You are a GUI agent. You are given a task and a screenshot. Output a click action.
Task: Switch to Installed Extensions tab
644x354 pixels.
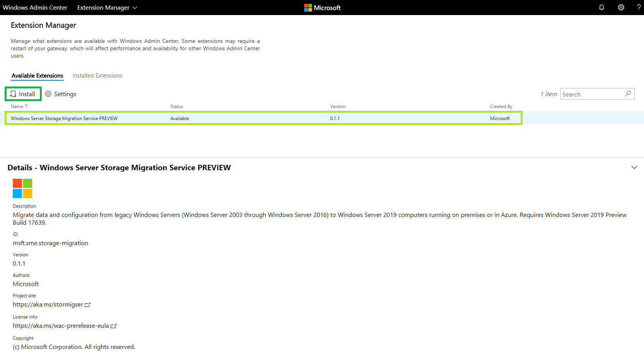coord(97,76)
